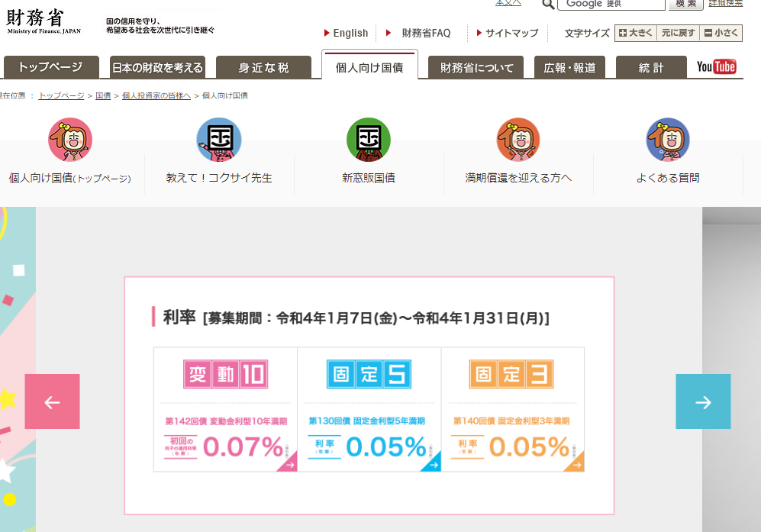Decrease text size with 小さく button
This screenshot has height=532, width=761.
(x=721, y=33)
